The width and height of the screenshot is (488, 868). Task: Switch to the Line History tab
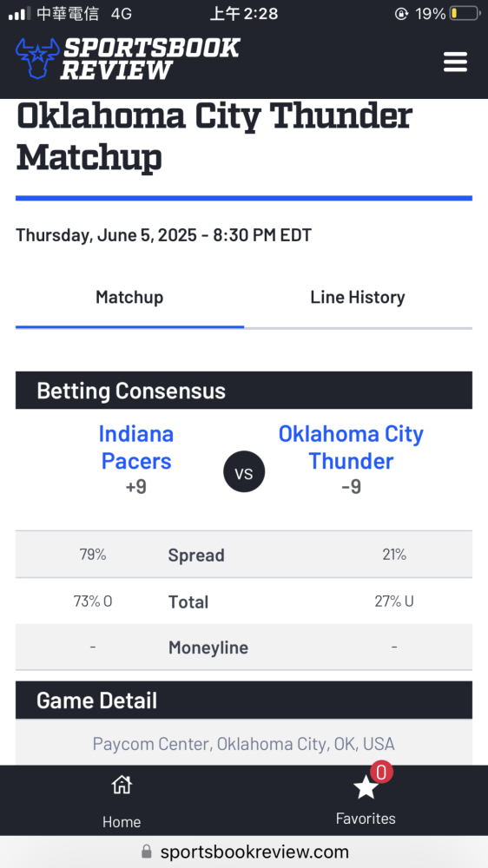[x=358, y=297]
